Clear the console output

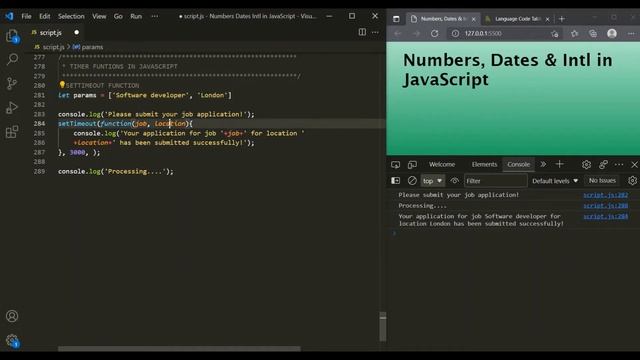412,180
